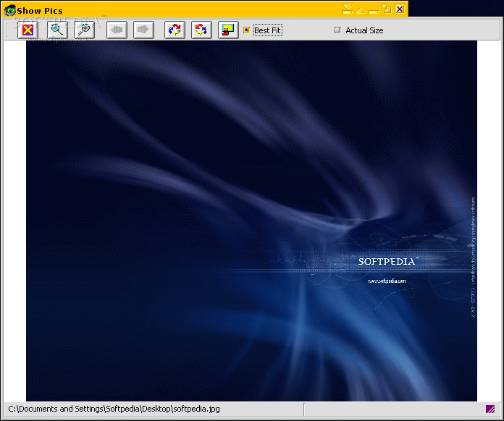Screen dimensions: 504x421
Task: Go to the next picture with the right arrow
Action: tap(143, 30)
